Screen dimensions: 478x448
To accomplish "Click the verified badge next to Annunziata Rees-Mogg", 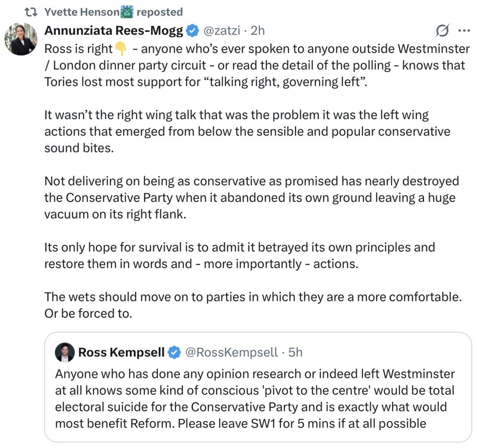I will pyautogui.click(x=192, y=31).
